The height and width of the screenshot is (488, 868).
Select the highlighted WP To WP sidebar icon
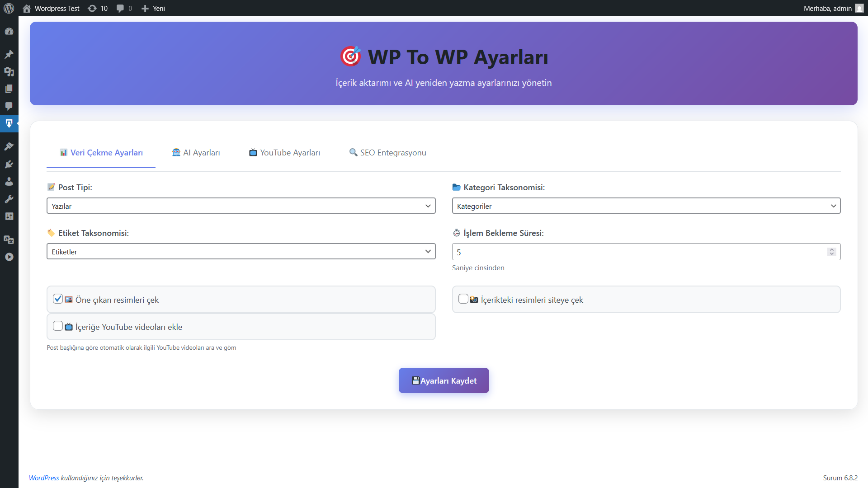click(x=9, y=123)
